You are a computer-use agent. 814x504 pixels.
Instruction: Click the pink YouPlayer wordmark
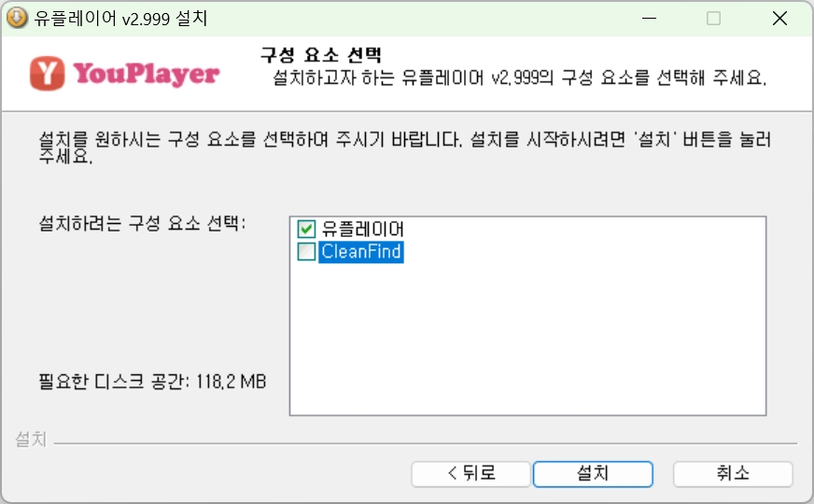[x=147, y=74]
